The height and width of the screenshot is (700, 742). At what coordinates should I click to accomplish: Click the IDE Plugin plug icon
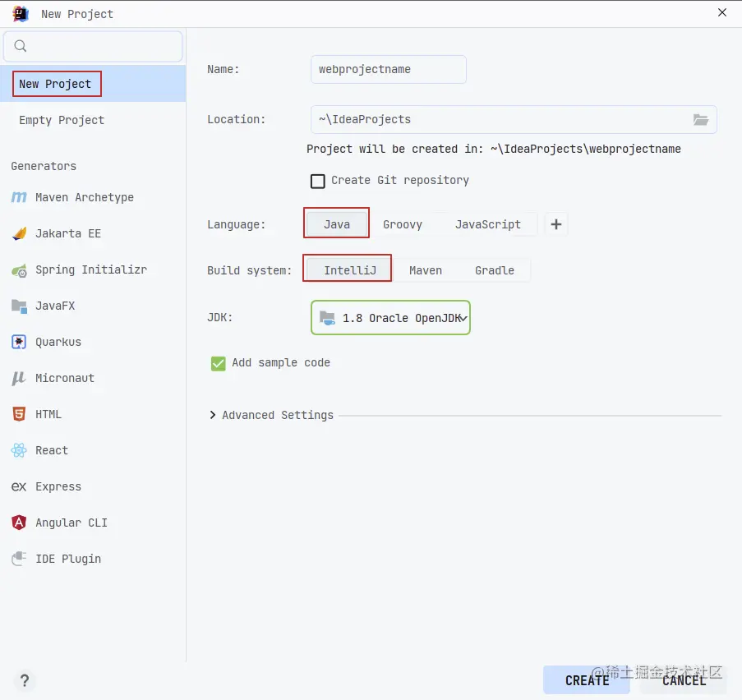[x=19, y=559]
